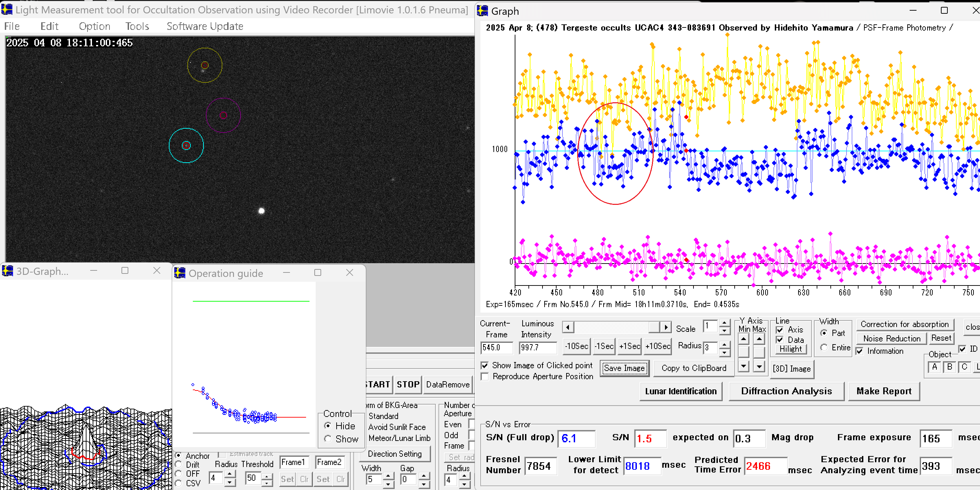The image size is (980, 490).
Task: Increase the BKG Width spinner value
Action: [388, 476]
